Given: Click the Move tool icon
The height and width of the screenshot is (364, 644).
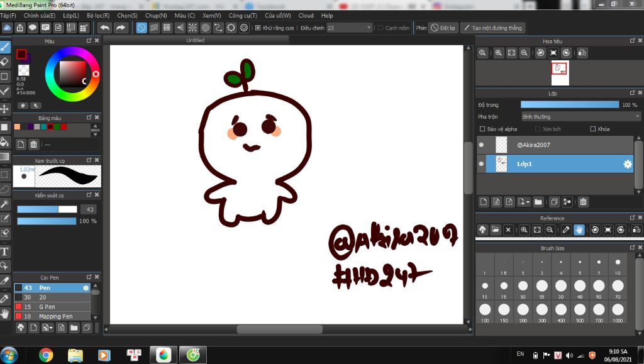Looking at the screenshot, I should [x=5, y=109].
